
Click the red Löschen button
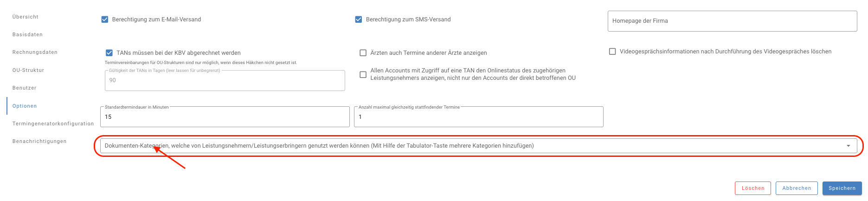752,188
